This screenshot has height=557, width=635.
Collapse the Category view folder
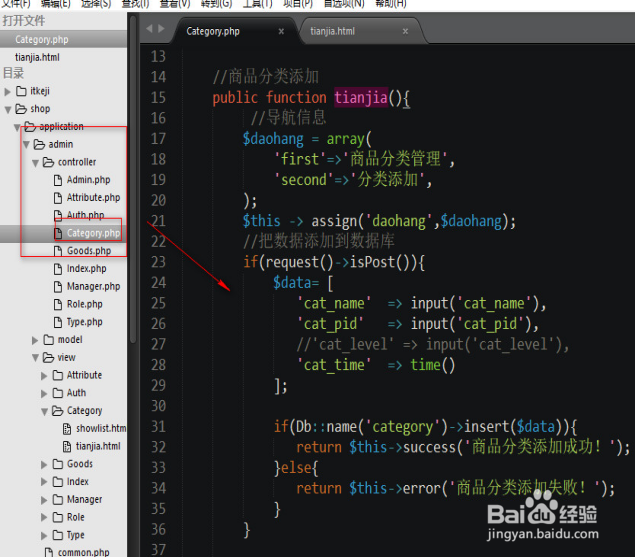click(44, 411)
